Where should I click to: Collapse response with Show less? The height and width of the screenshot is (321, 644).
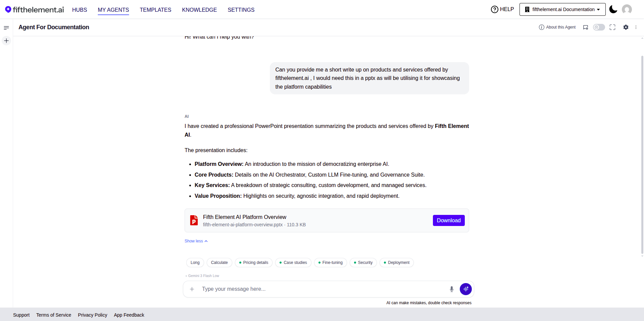click(196, 241)
